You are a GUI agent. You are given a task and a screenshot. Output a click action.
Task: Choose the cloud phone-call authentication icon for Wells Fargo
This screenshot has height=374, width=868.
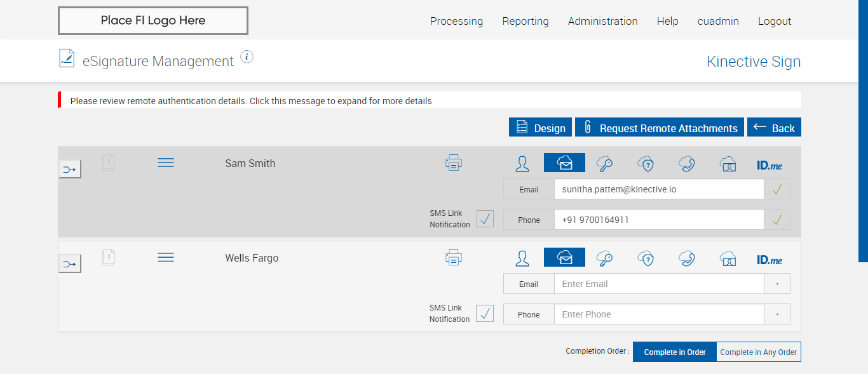(686, 258)
